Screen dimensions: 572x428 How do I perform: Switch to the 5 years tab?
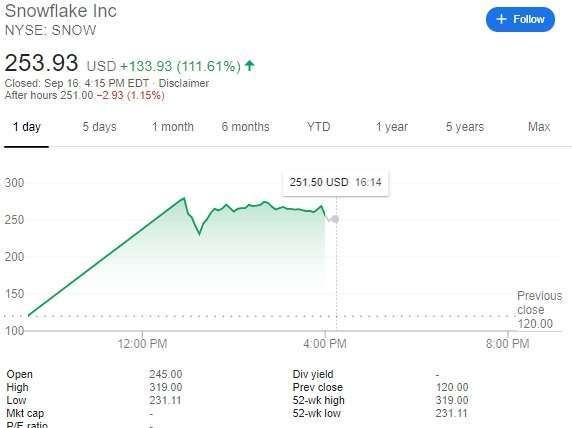tap(465, 127)
